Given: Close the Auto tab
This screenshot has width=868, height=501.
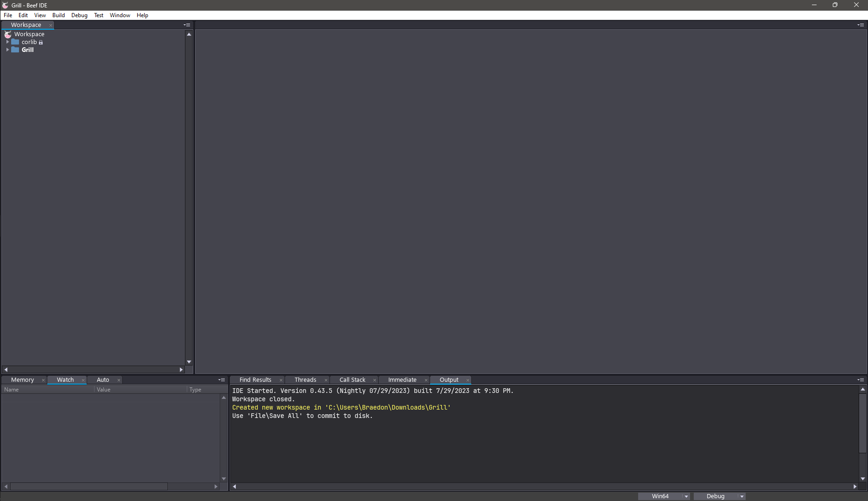Looking at the screenshot, I should (119, 380).
